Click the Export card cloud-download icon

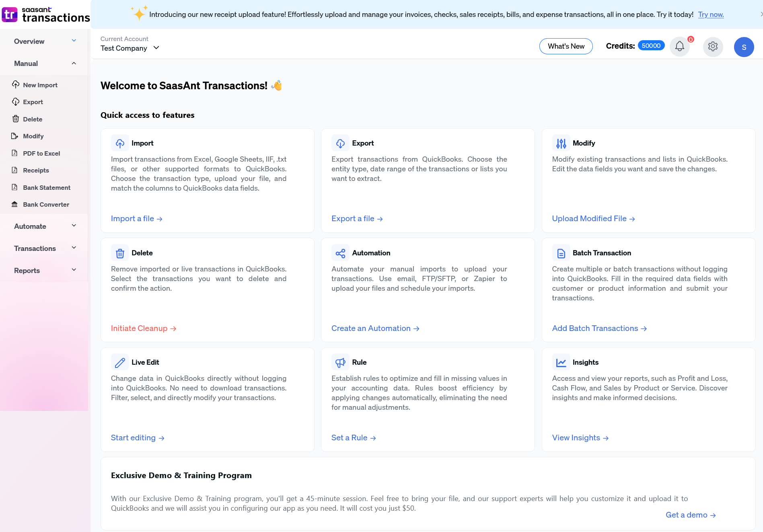point(340,143)
